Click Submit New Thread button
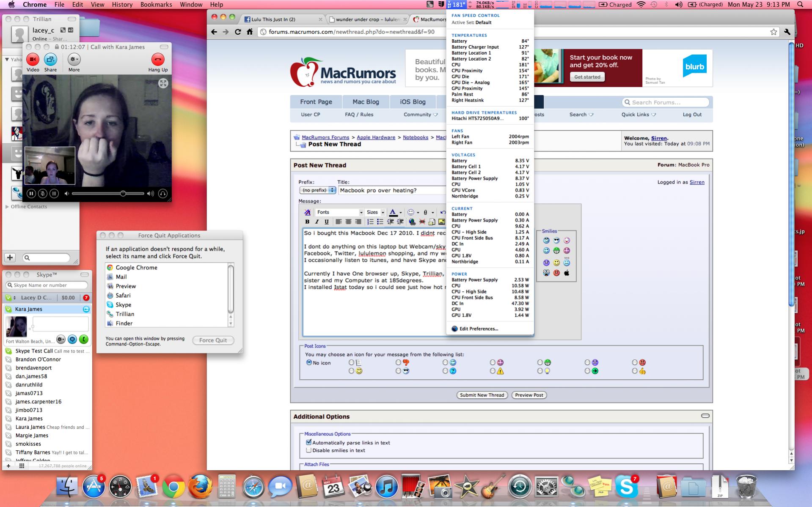 coord(482,395)
